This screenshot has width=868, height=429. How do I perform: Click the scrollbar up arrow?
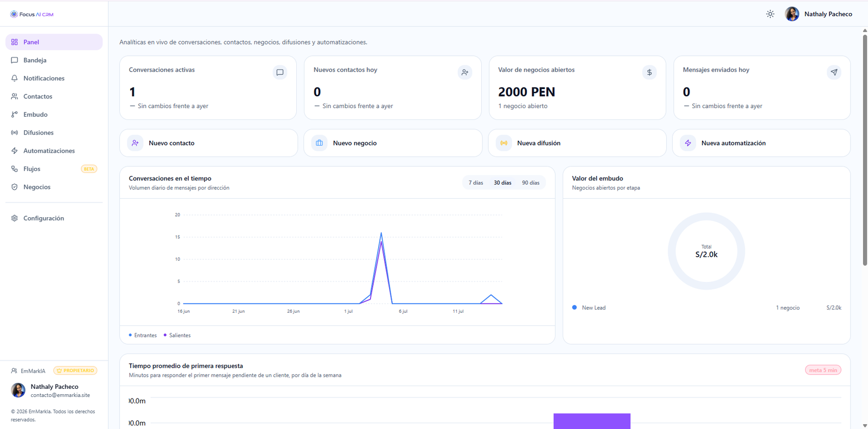click(865, 30)
